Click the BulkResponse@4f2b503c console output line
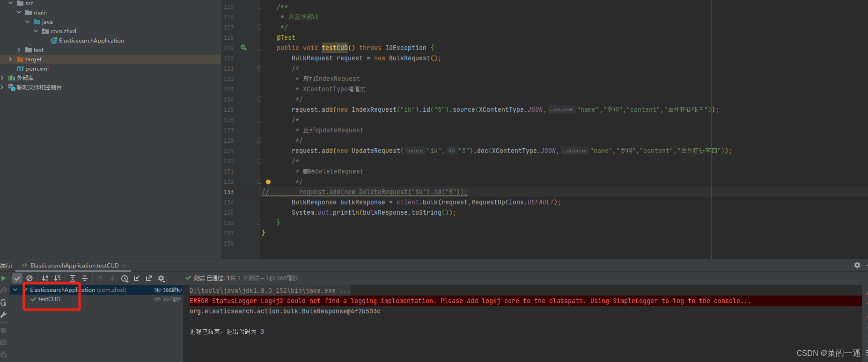 tap(285, 311)
